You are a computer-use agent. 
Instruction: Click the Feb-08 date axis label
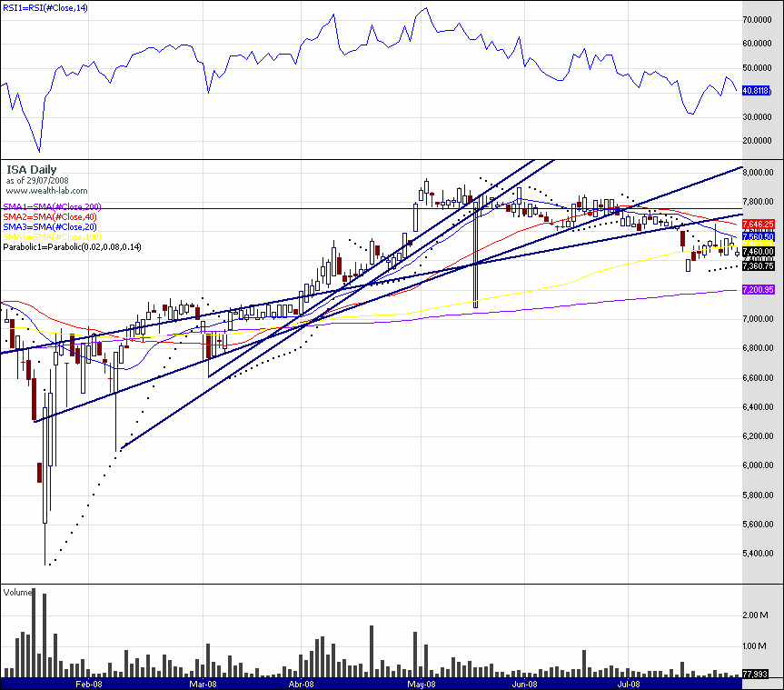tap(89, 684)
